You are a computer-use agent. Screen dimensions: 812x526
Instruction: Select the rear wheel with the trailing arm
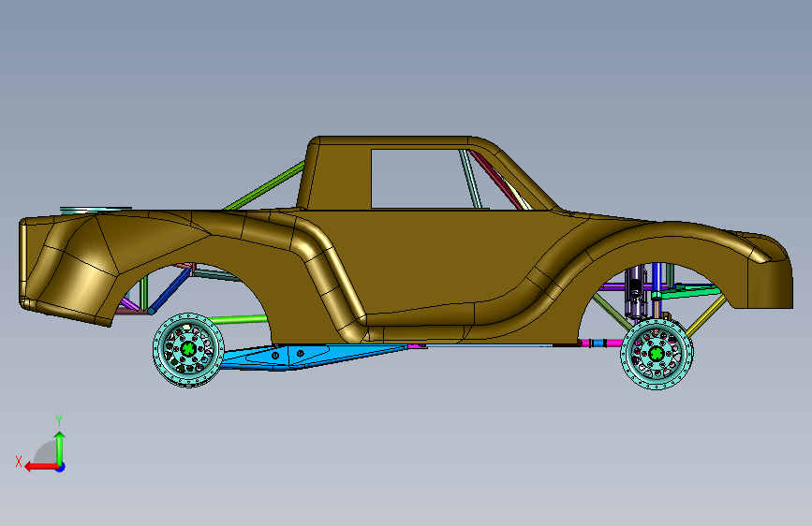[x=188, y=349]
